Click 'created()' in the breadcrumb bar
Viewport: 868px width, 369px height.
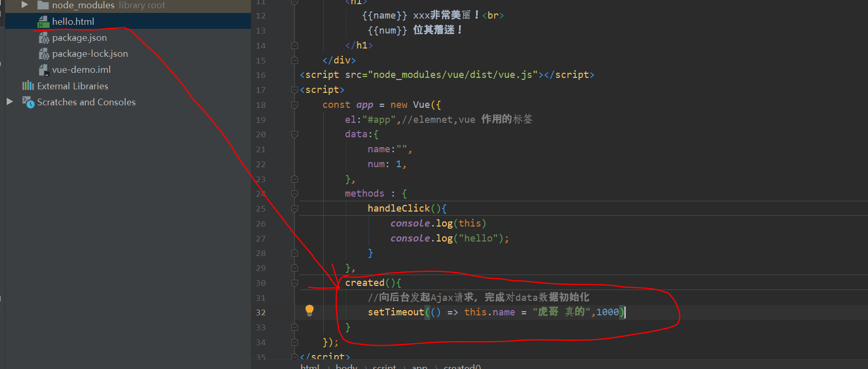point(462,366)
